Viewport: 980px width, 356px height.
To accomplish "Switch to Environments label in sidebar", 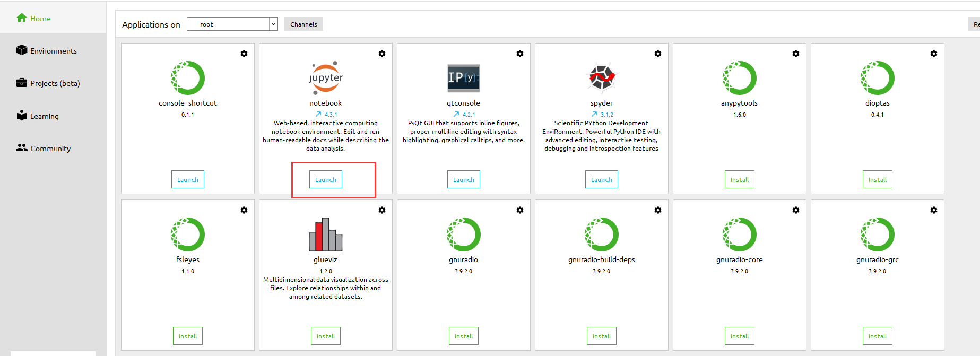I will (x=54, y=51).
